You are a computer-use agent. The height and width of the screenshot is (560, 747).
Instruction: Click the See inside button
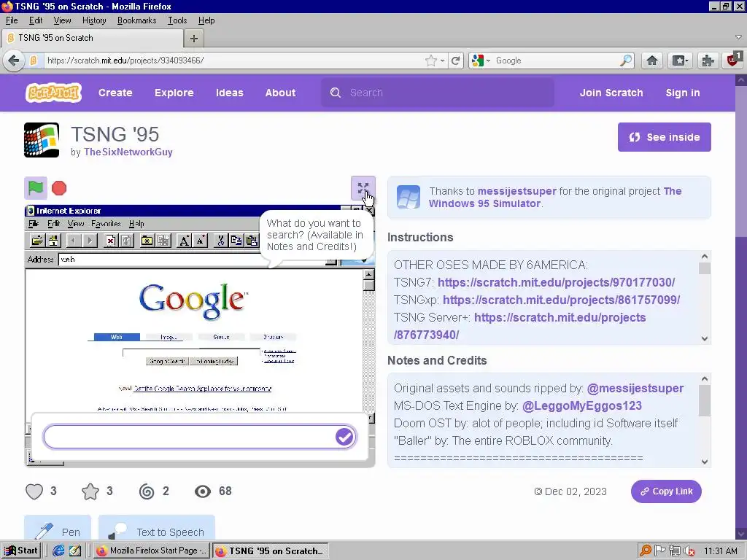tap(664, 137)
